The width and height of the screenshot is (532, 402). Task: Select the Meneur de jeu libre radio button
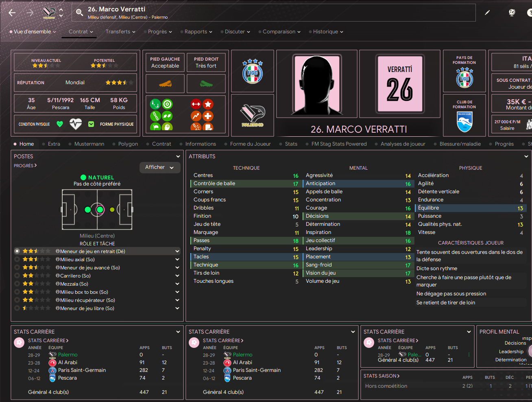click(17, 308)
